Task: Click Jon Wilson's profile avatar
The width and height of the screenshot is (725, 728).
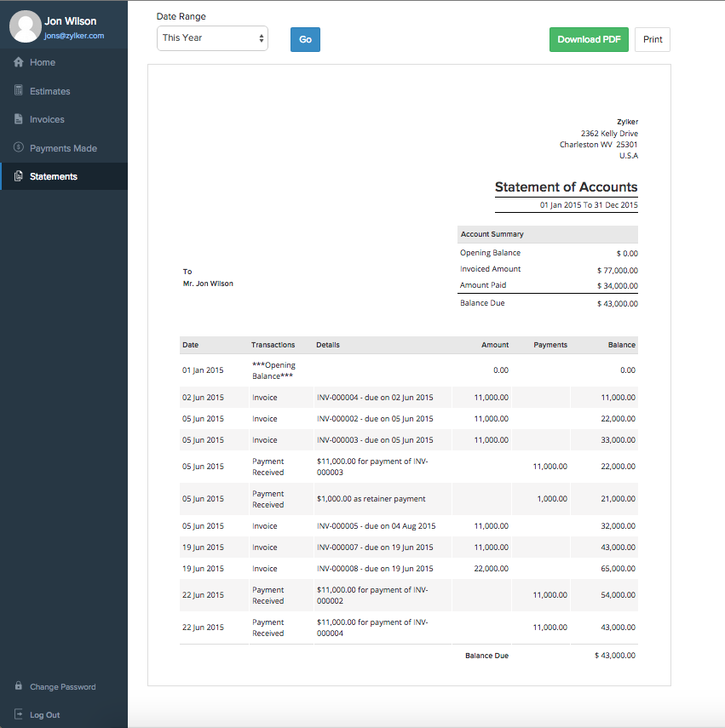Action: 25,26
